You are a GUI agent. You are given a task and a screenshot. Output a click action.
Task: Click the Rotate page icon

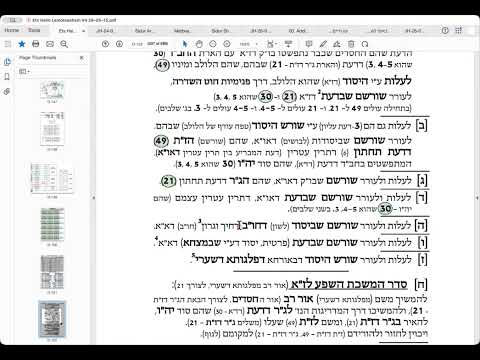pyautogui.click(x=365, y=44)
